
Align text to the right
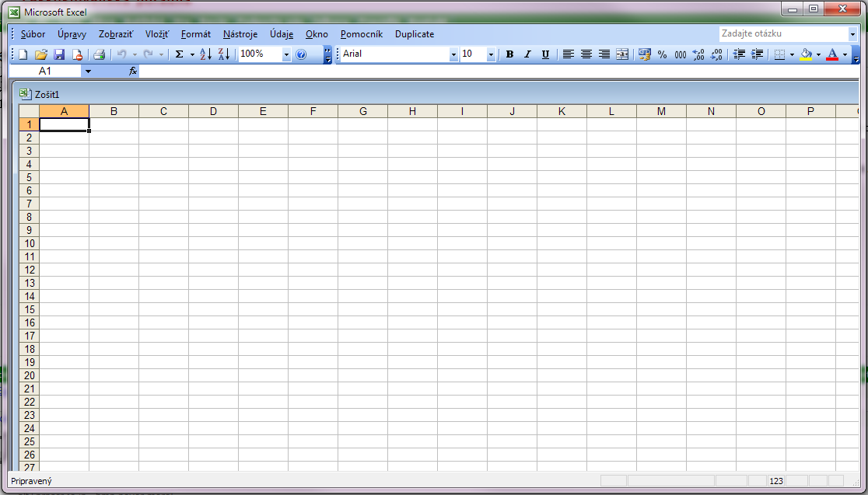pyautogui.click(x=604, y=54)
